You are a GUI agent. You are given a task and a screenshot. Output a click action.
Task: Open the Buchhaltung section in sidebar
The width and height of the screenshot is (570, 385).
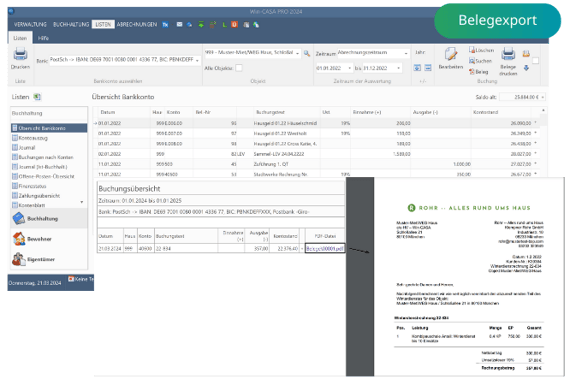pos(49,218)
